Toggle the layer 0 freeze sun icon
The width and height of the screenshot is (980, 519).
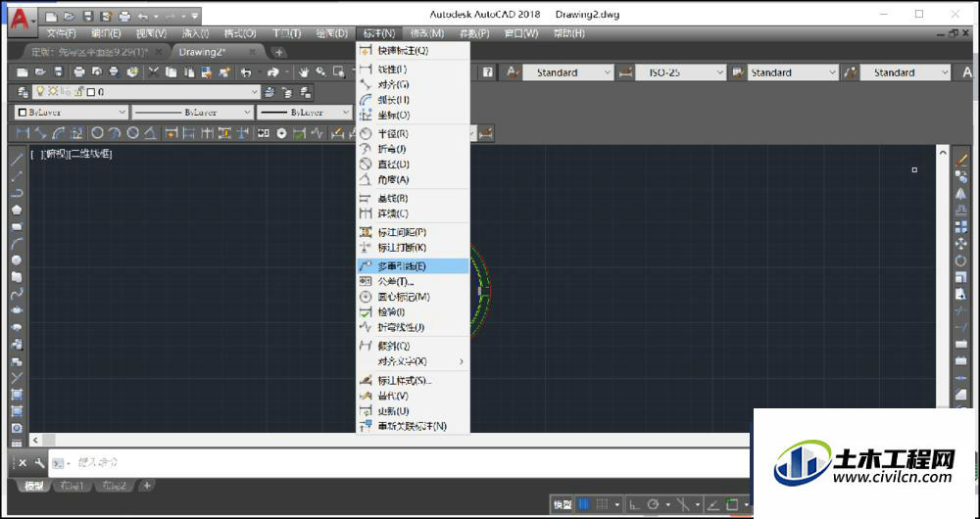click(53, 91)
